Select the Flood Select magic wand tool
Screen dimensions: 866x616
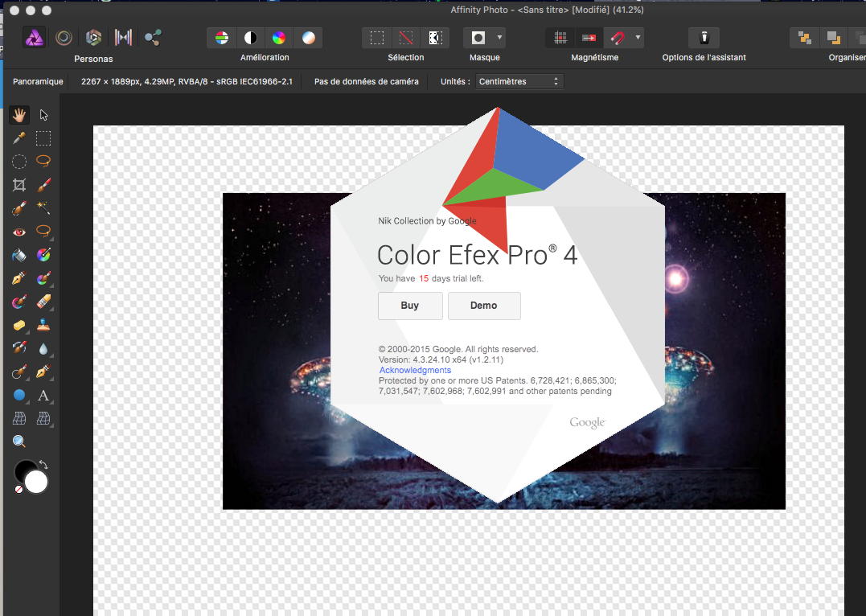[43, 208]
